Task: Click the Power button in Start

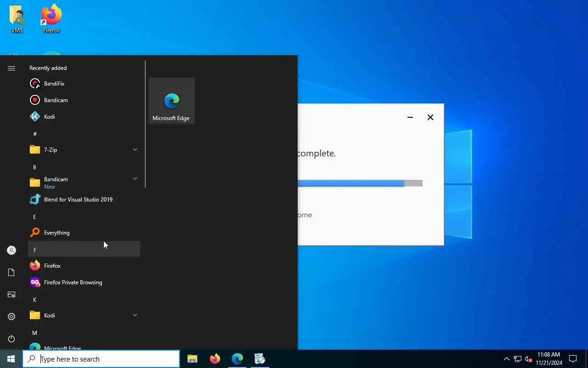Action: click(x=11, y=339)
